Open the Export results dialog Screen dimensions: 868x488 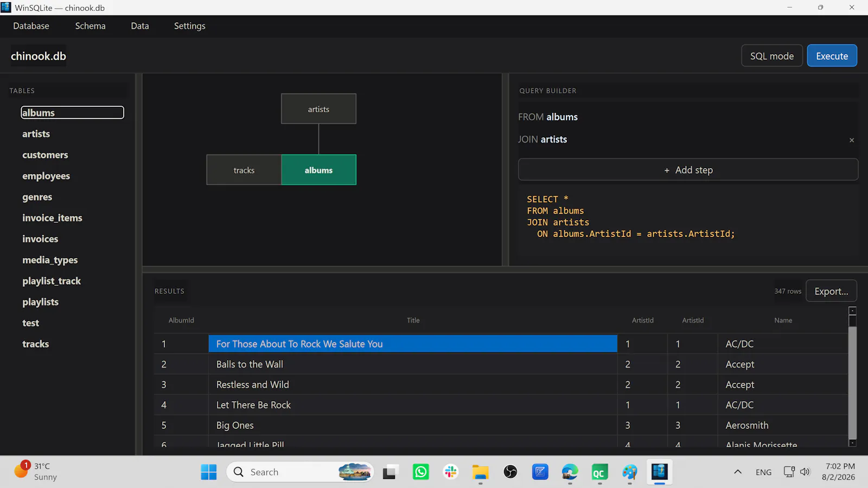pyautogui.click(x=831, y=291)
